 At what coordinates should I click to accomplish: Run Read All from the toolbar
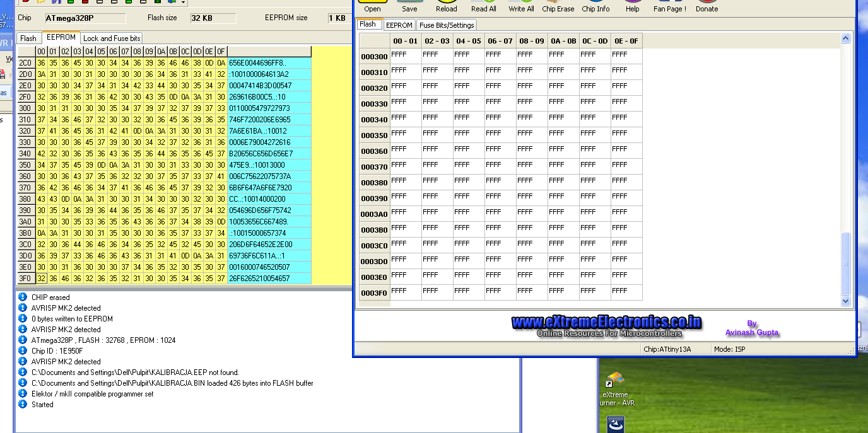(x=483, y=6)
